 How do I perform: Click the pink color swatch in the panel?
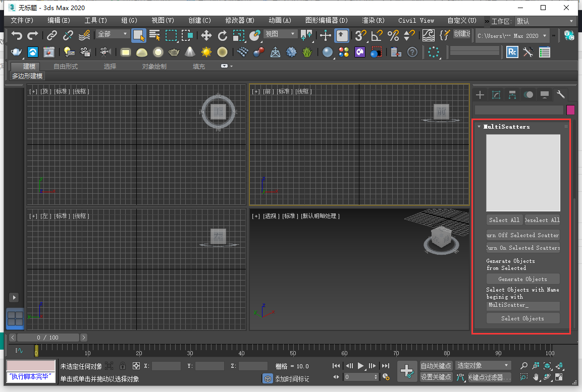coord(571,109)
